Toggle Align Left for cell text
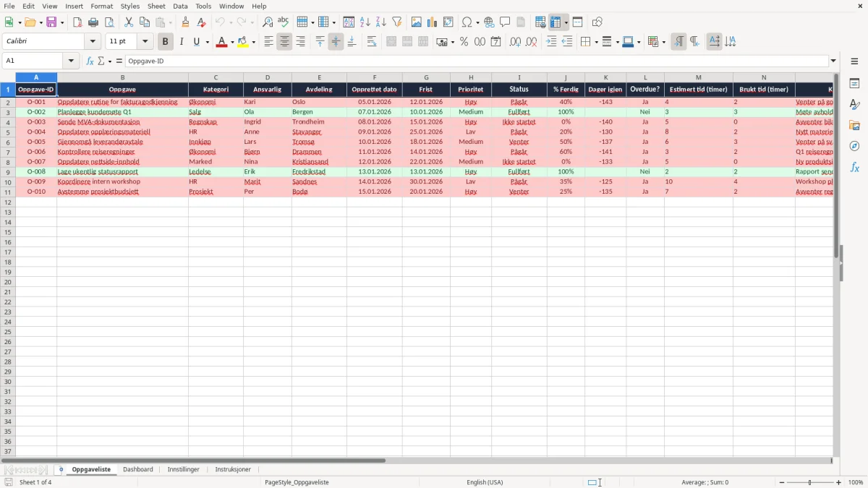 coord(268,42)
